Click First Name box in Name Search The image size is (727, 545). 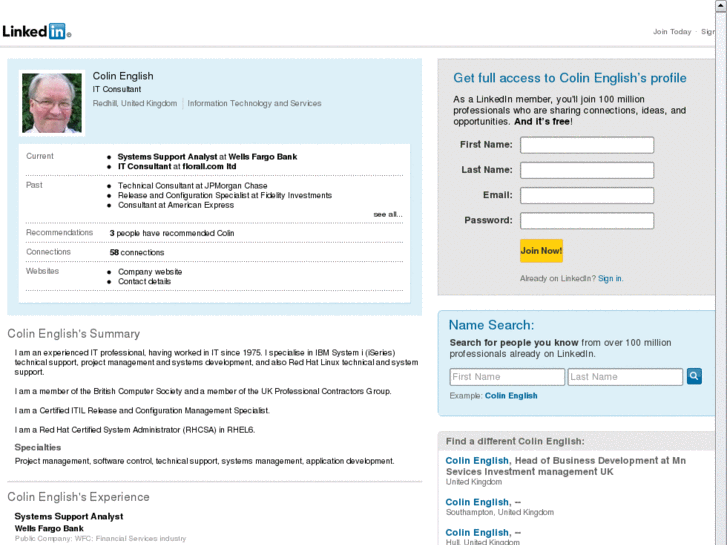click(507, 377)
